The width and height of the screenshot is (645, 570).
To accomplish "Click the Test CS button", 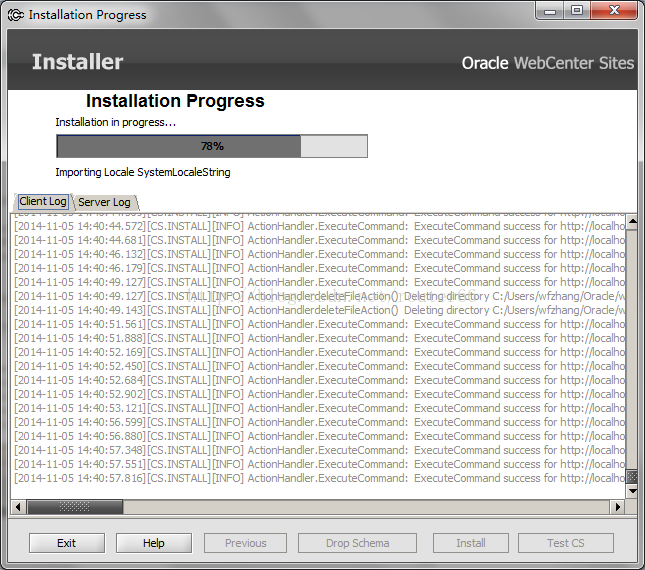I will (566, 543).
